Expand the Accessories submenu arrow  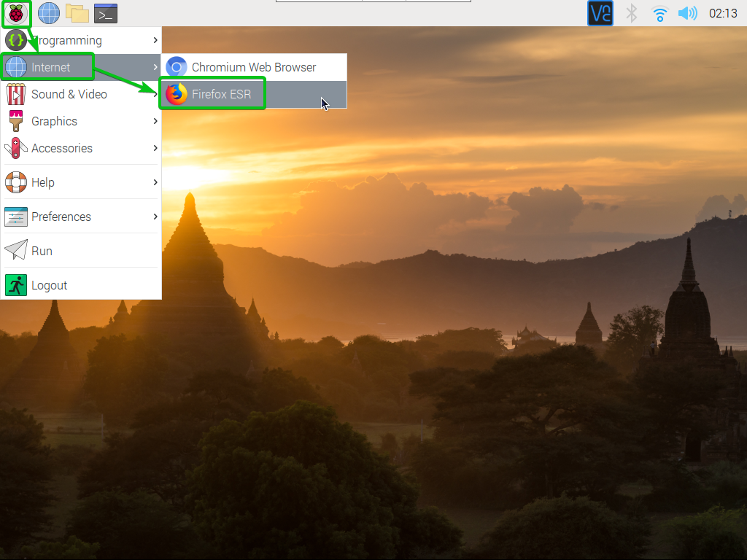coord(155,148)
